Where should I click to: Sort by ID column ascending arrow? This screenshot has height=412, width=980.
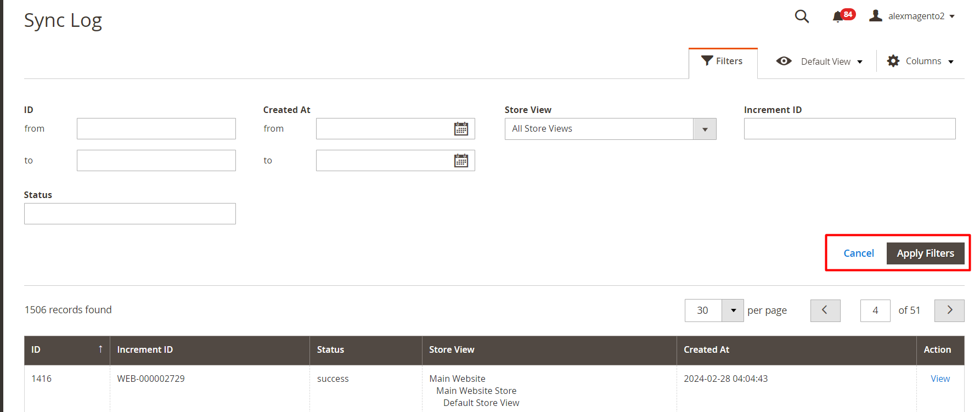point(100,349)
